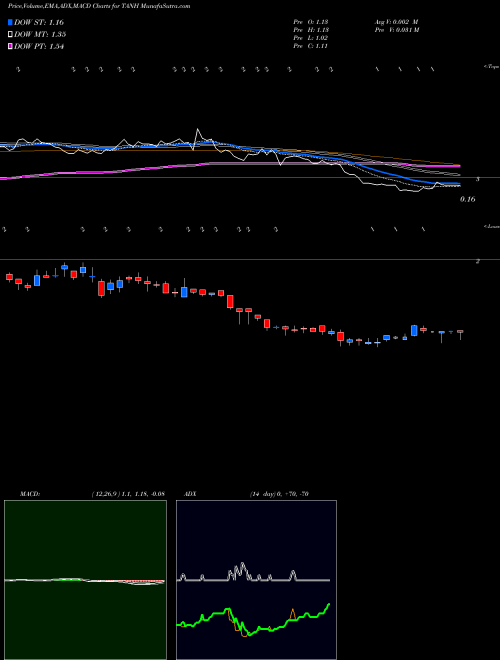Click the 'Pre O: 1.13' value
This screenshot has height=660, width=500.
coord(311,22)
